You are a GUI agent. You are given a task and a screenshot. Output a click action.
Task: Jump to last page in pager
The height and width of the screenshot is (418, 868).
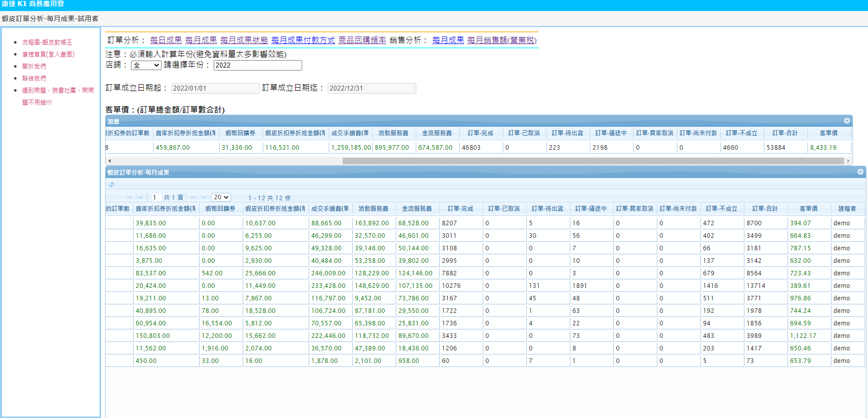[x=205, y=198]
